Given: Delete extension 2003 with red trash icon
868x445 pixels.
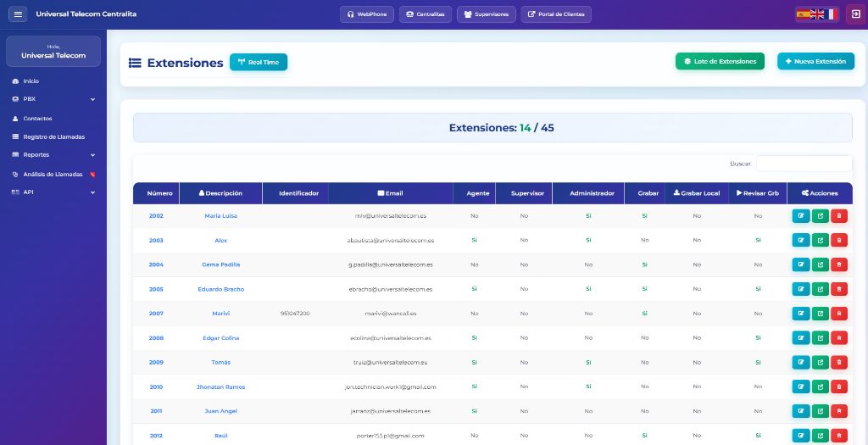Looking at the screenshot, I should pos(839,241).
